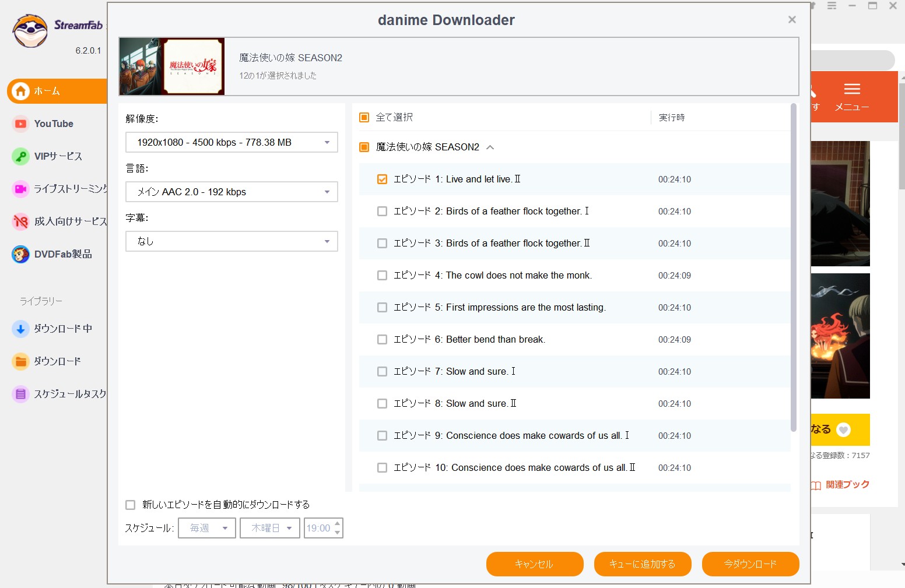Screen dimensions: 905x588
Task: Check Episode 6 Better bend than break
Action: (382, 340)
